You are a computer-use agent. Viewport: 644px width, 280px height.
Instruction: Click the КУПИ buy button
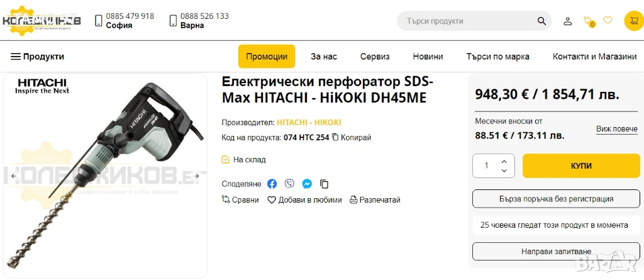tap(581, 165)
